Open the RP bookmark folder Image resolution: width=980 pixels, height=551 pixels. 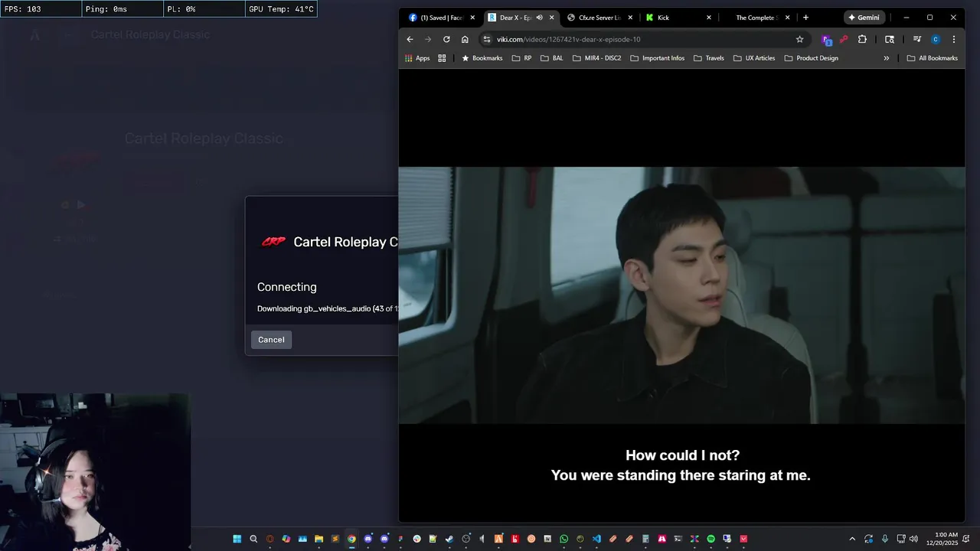coord(521,58)
